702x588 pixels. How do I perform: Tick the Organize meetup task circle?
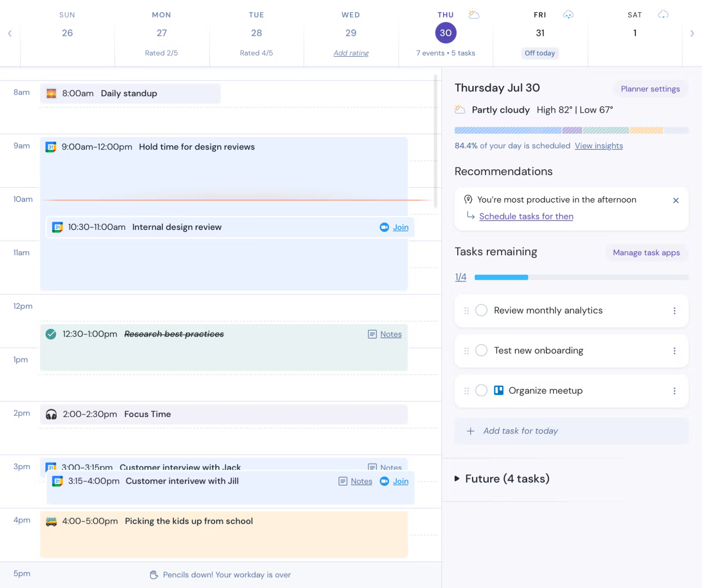click(x=481, y=390)
